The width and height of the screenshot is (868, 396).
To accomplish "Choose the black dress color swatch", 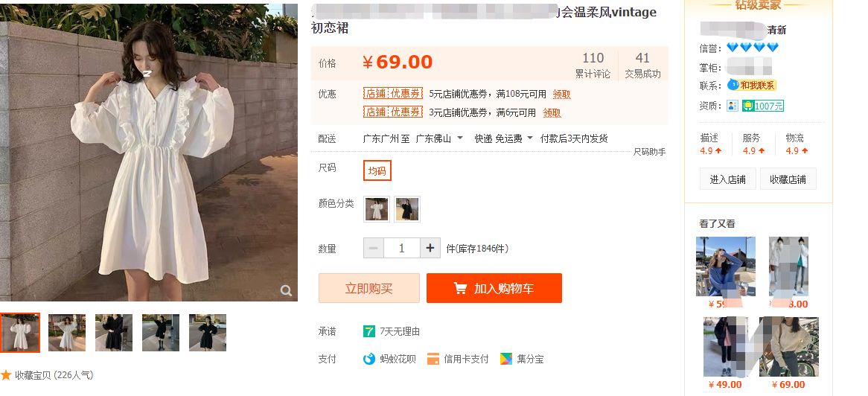I will (407, 209).
